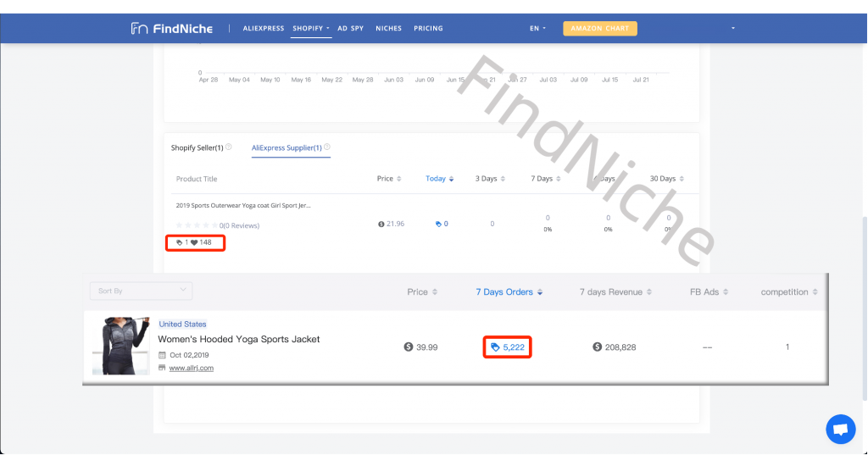Viewport: 868px width, 455px height.
Task: Open Women's Hooded Yoga Sports Jacket title
Action: 238,339
